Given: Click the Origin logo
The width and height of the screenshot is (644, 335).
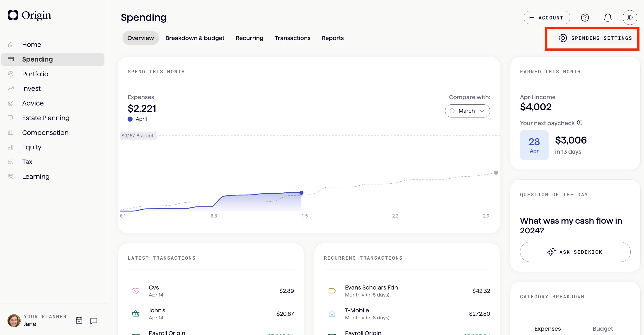Looking at the screenshot, I should (x=29, y=15).
